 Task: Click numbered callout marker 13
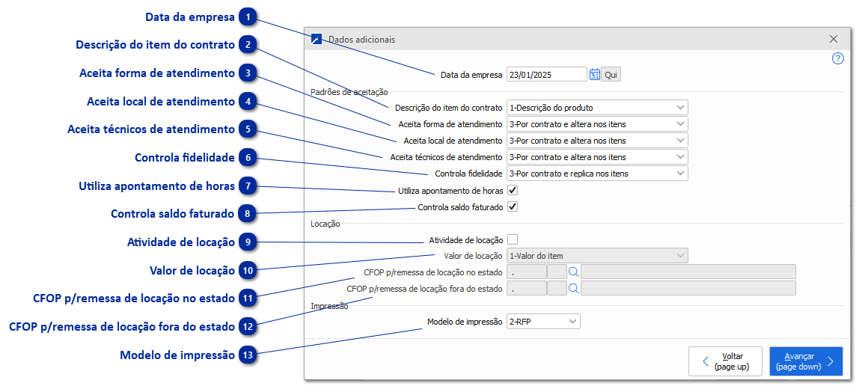[248, 355]
